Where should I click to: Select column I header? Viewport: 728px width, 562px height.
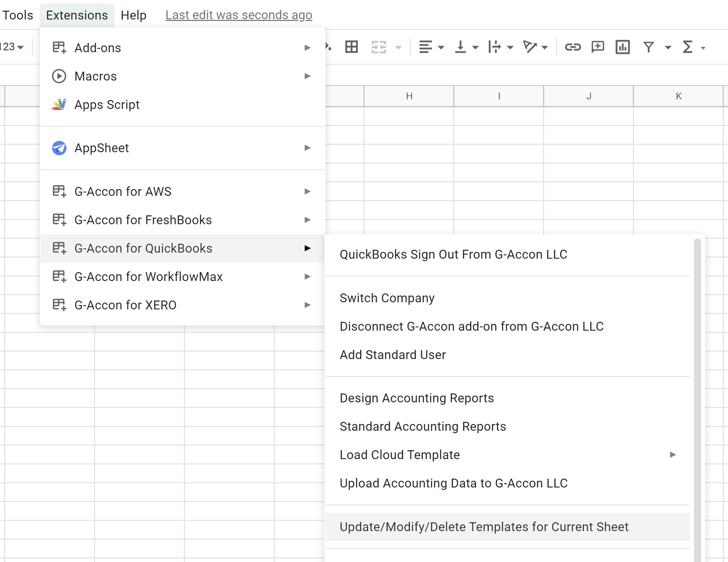tap(499, 96)
